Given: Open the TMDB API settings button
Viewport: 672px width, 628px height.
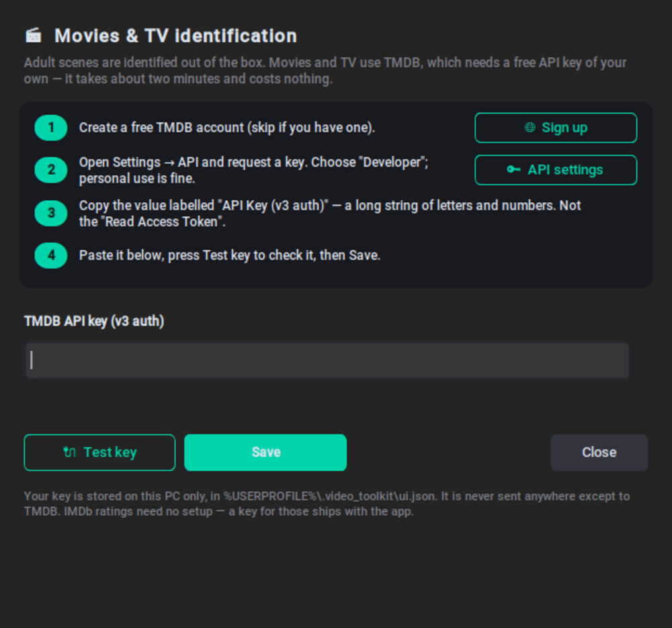Looking at the screenshot, I should (x=556, y=170).
